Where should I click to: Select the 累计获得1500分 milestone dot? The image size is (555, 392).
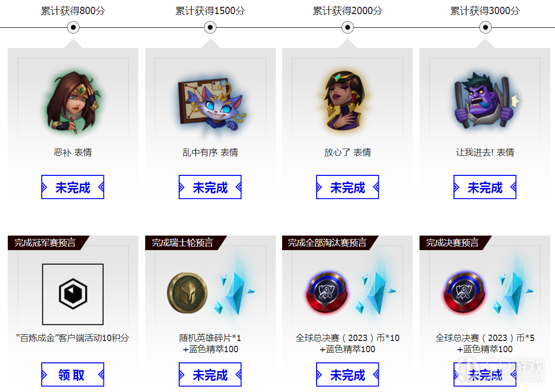point(210,27)
